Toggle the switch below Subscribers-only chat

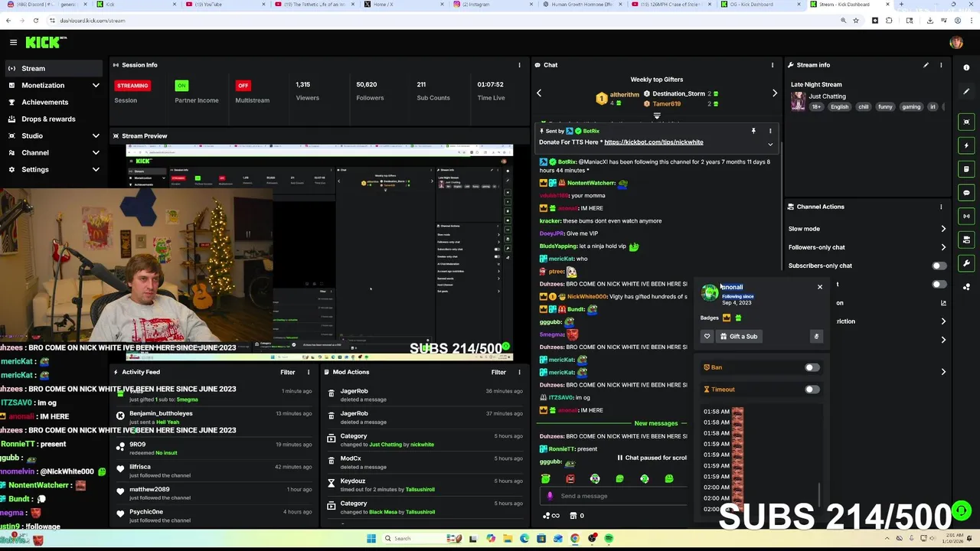coord(939,284)
